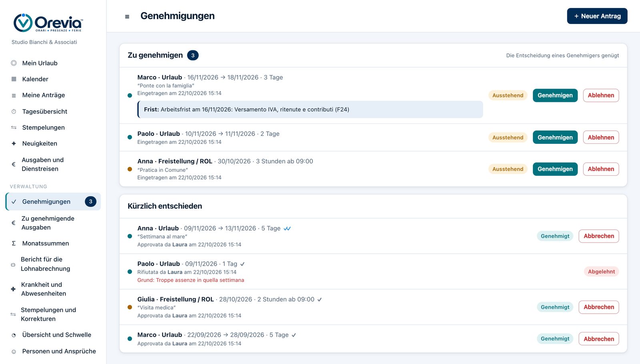Click the icon beside Übersicht und Schwelle

click(14, 335)
